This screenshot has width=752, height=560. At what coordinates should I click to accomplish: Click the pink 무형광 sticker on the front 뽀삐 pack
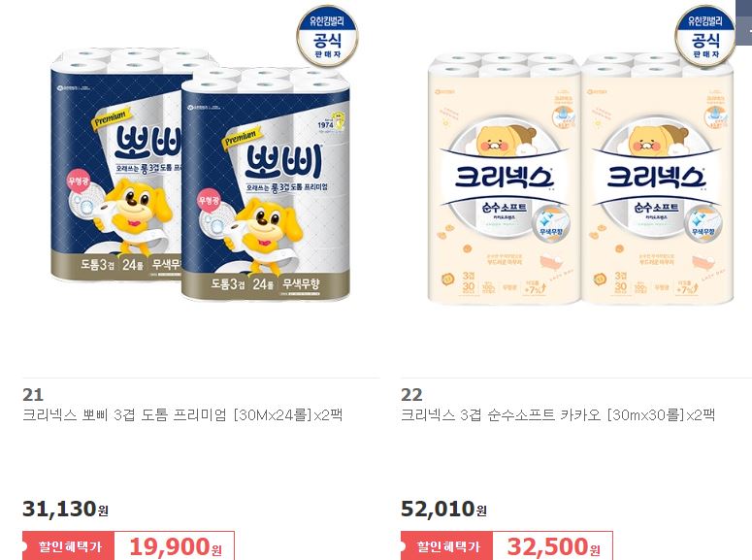pos(209,201)
